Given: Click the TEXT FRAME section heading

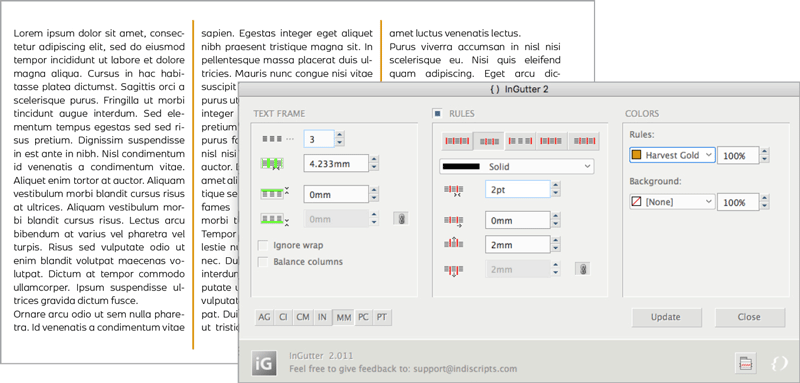Looking at the screenshot, I should pyautogui.click(x=279, y=114).
